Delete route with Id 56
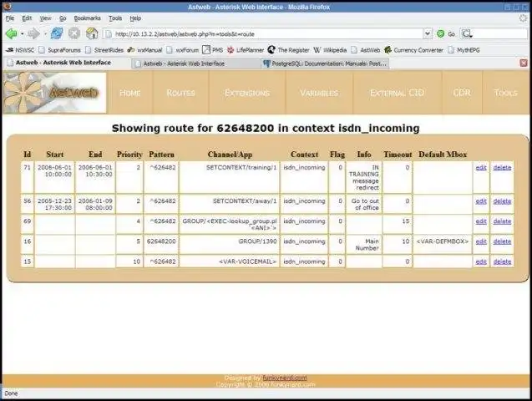 tap(502, 201)
